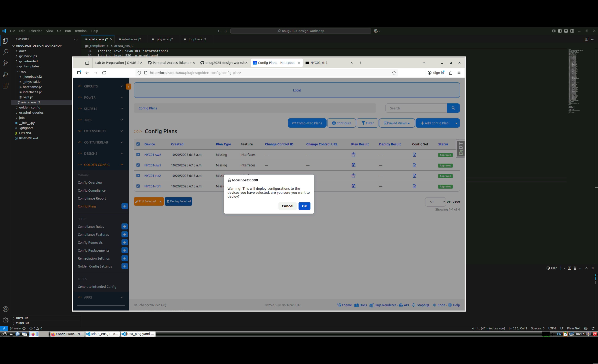Viewport: 598px width, 364px height.
Task: Toggle the select-all checkbox in table header
Action: pyautogui.click(x=138, y=144)
